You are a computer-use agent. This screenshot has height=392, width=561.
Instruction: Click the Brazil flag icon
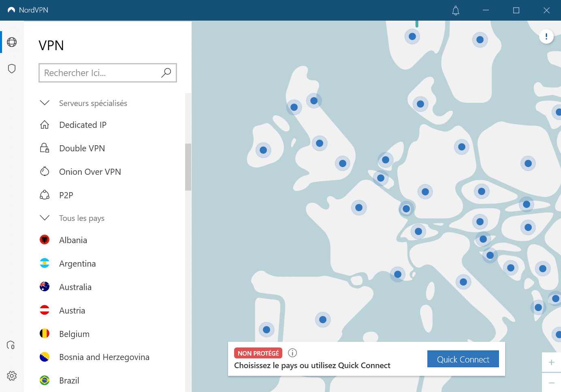[45, 381]
